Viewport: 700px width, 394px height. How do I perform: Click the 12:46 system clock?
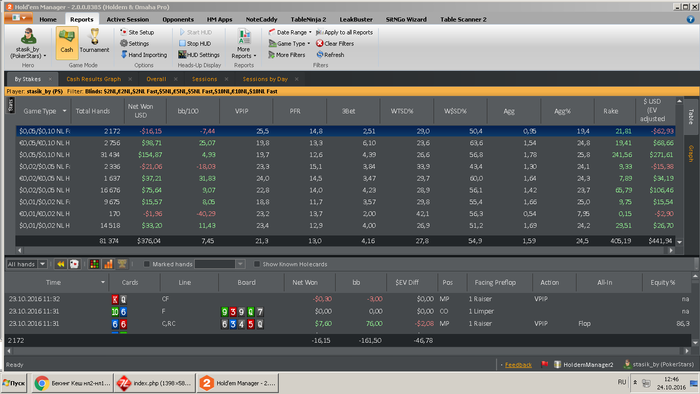671,379
